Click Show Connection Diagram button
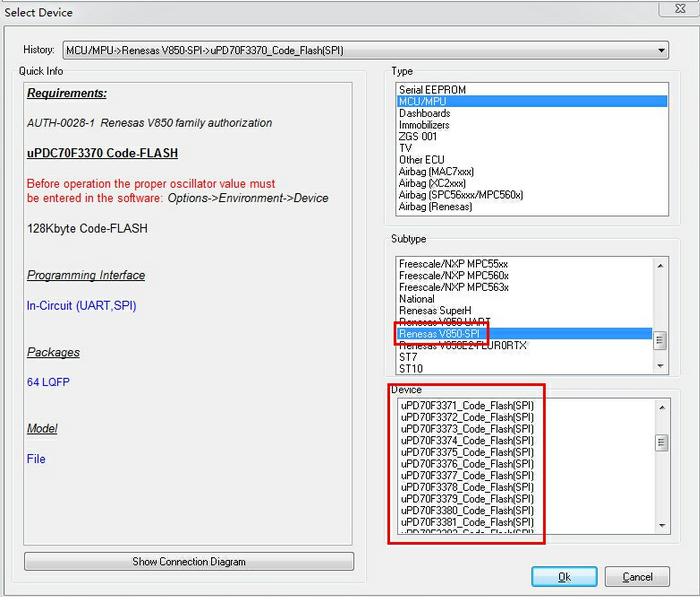The height and width of the screenshot is (597, 700). click(x=189, y=562)
